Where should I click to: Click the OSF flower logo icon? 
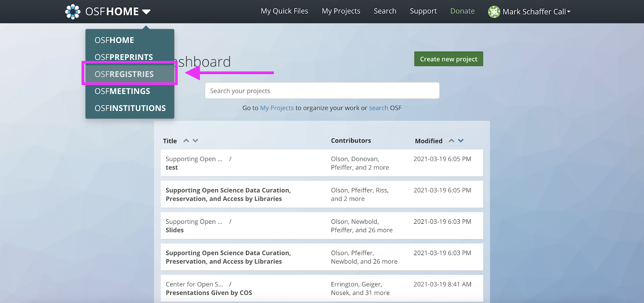73,12
